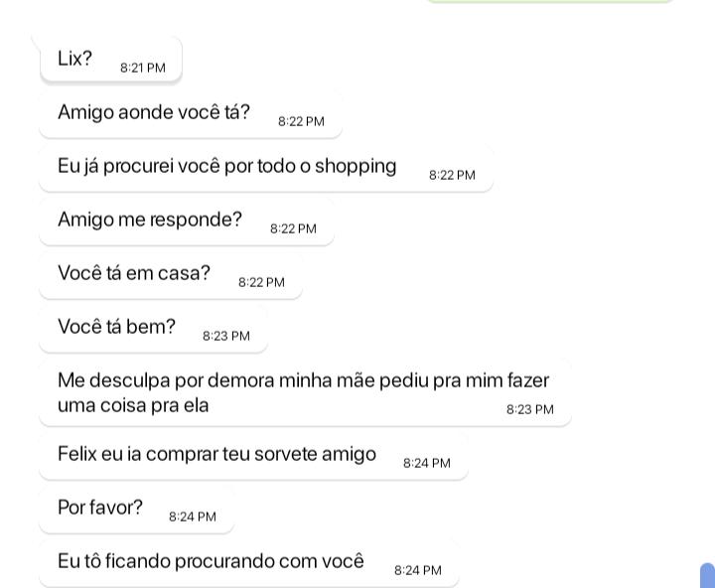
Task: Click the 8:21 PM timestamp on "Lix?"
Action: (143, 69)
